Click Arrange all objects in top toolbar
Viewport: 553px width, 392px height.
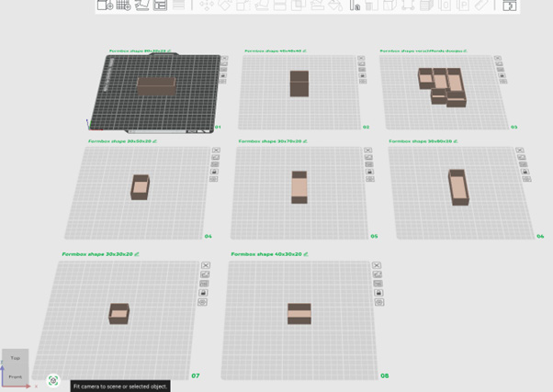point(160,5)
